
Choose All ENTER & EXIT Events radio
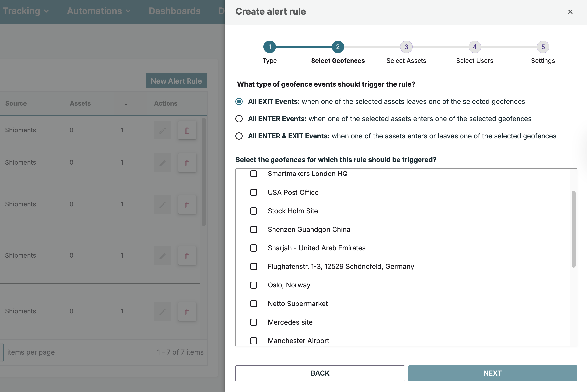pyautogui.click(x=239, y=136)
